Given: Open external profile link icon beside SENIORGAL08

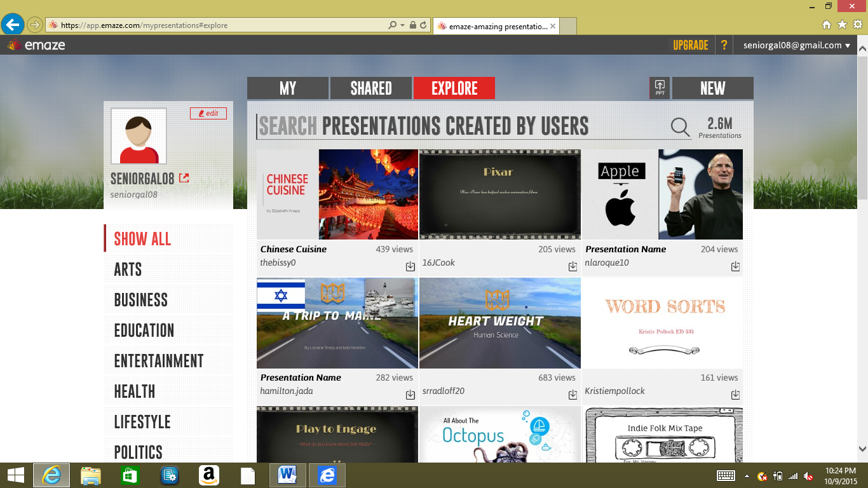Looking at the screenshot, I should (184, 179).
